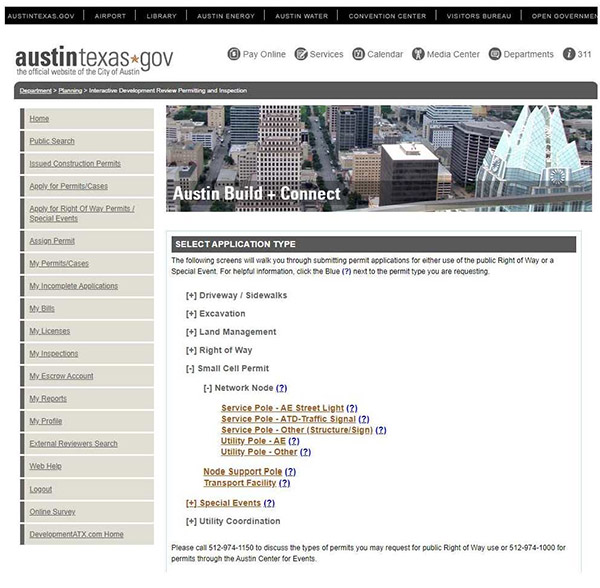The image size is (600, 588).
Task: Open help (?) beside Special Events
Action: [269, 503]
